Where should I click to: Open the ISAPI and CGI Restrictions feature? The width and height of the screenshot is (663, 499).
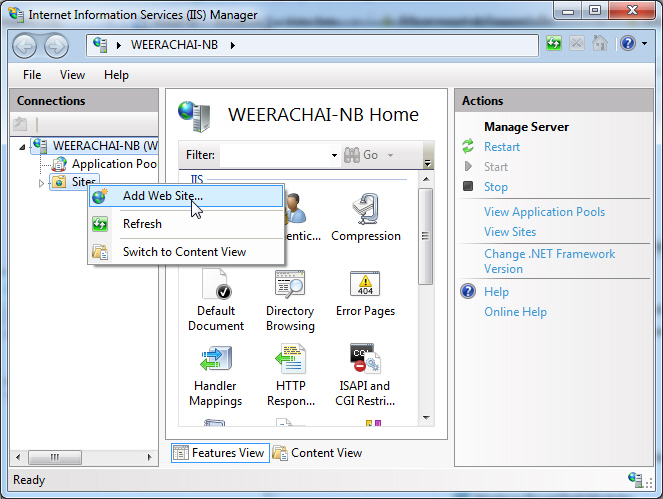coord(365,376)
